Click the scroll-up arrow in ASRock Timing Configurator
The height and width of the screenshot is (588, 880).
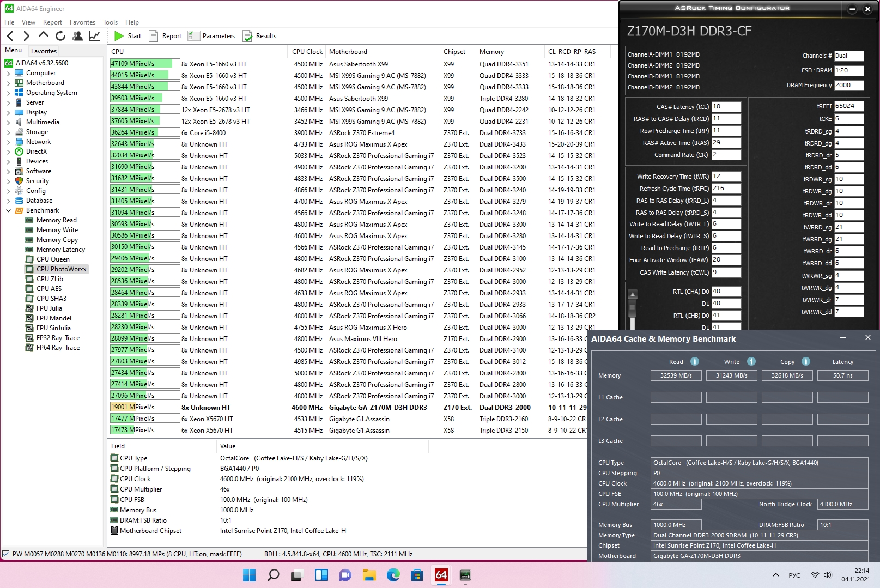click(633, 295)
